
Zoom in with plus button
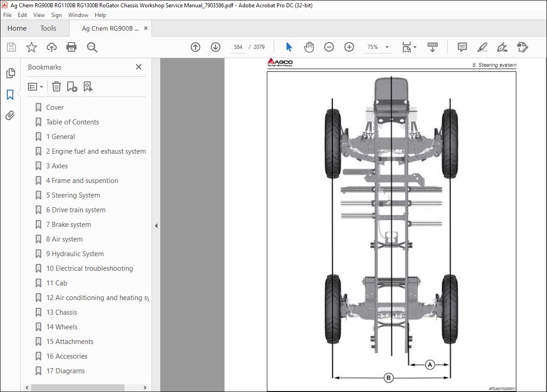click(x=349, y=47)
